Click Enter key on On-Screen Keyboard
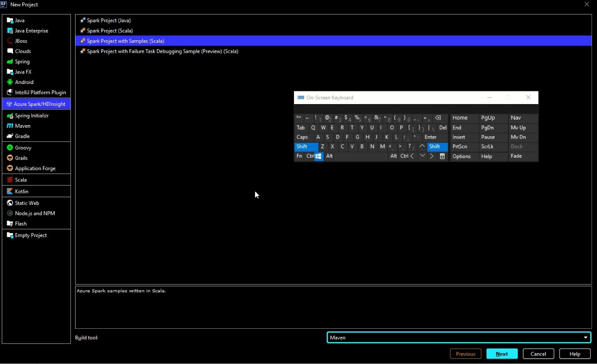 click(x=435, y=137)
